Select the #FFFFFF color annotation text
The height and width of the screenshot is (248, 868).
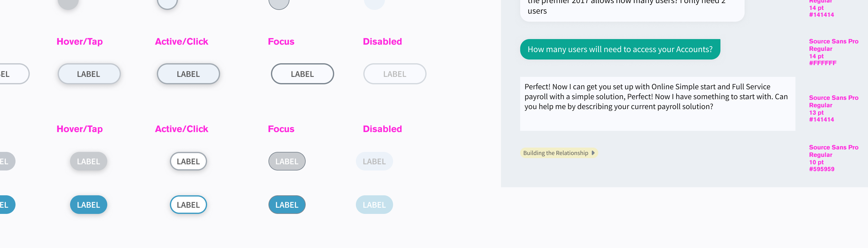(822, 63)
